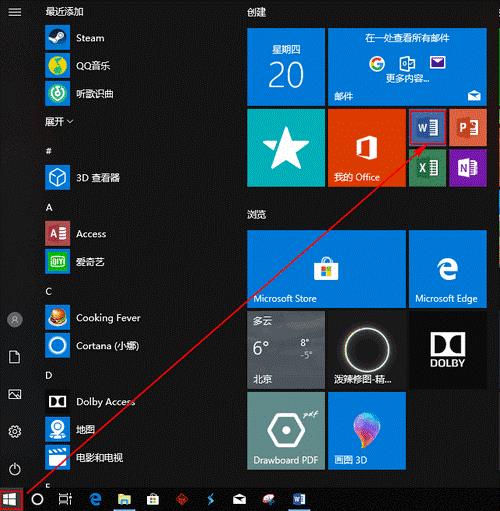Open Edge browser from the taskbar
The height and width of the screenshot is (511, 500).
tap(95, 499)
